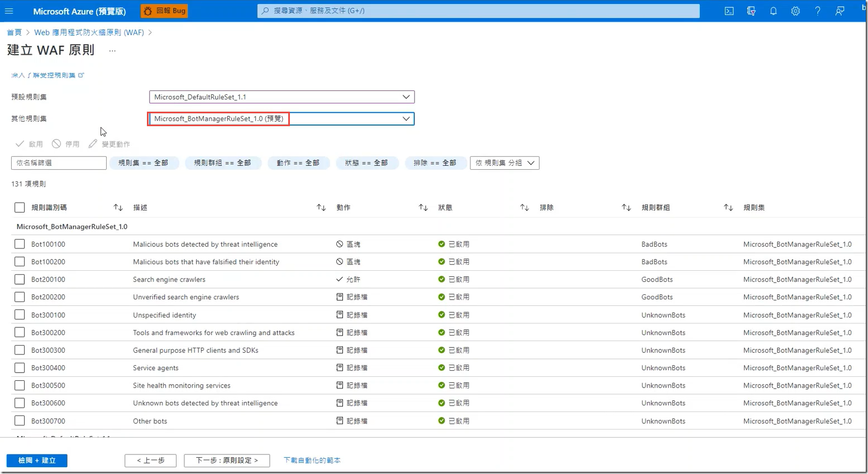The height and width of the screenshot is (474, 868).
Task: Check the Bot100200 rule checkbox
Action: click(20, 261)
